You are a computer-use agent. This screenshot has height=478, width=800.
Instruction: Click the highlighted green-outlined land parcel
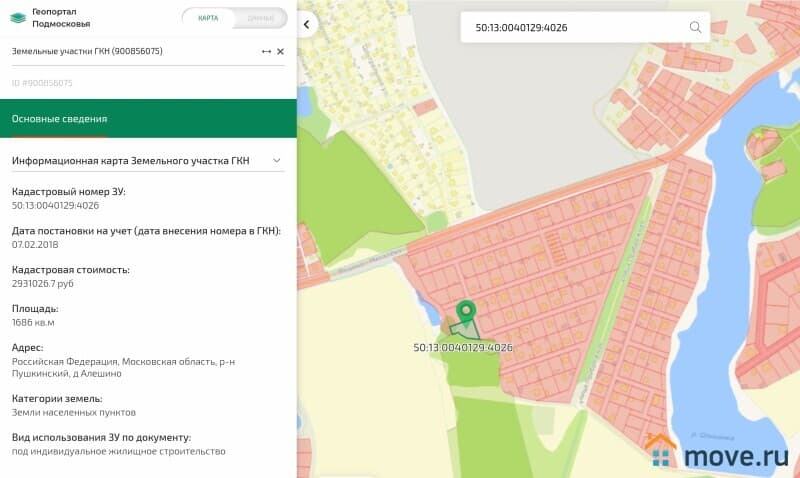coord(462,328)
